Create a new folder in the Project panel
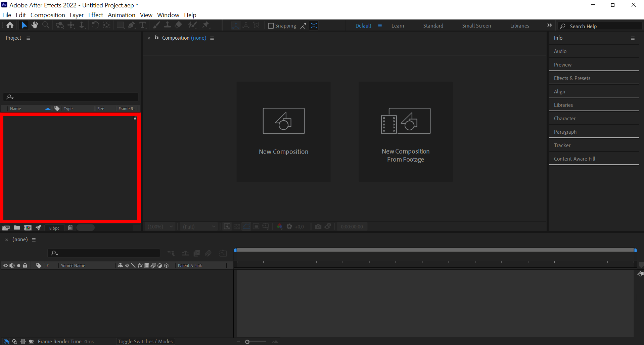The image size is (644, 345). (17, 227)
